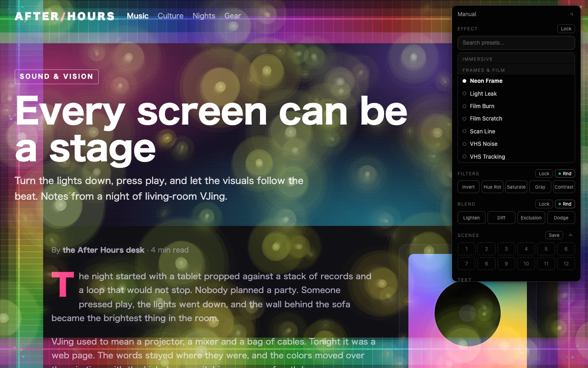Select the Scan Line preset
Screen dimensions: 588x368
coord(516,131)
